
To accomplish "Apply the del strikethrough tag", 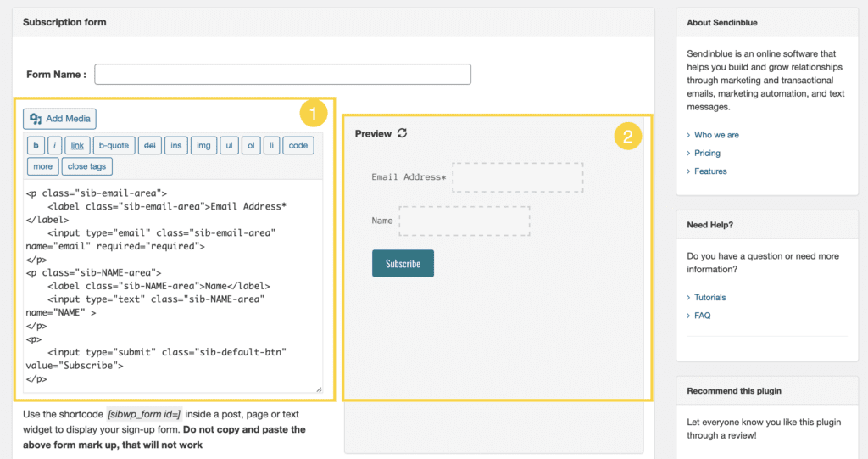I will [x=149, y=145].
